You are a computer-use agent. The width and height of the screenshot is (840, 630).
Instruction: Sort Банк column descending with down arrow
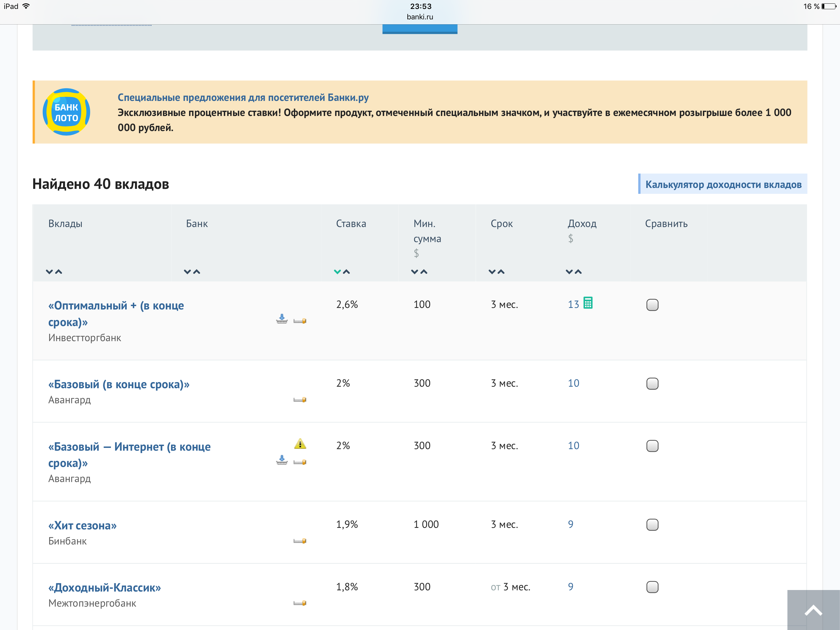click(187, 272)
